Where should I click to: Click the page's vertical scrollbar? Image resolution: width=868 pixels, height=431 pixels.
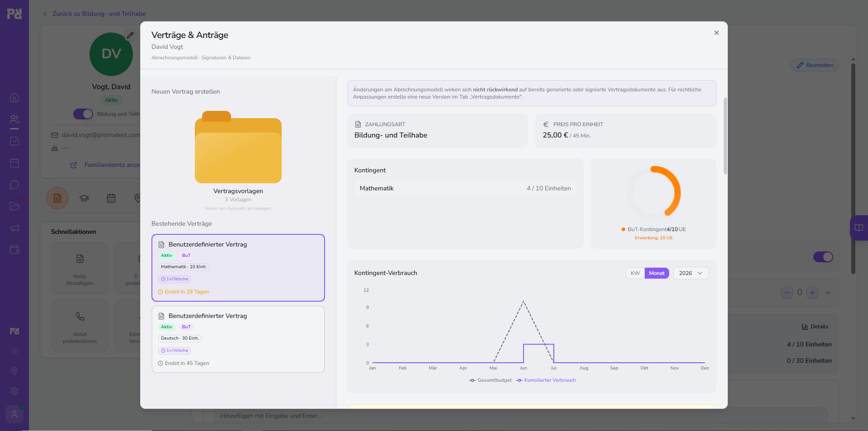coord(853,168)
